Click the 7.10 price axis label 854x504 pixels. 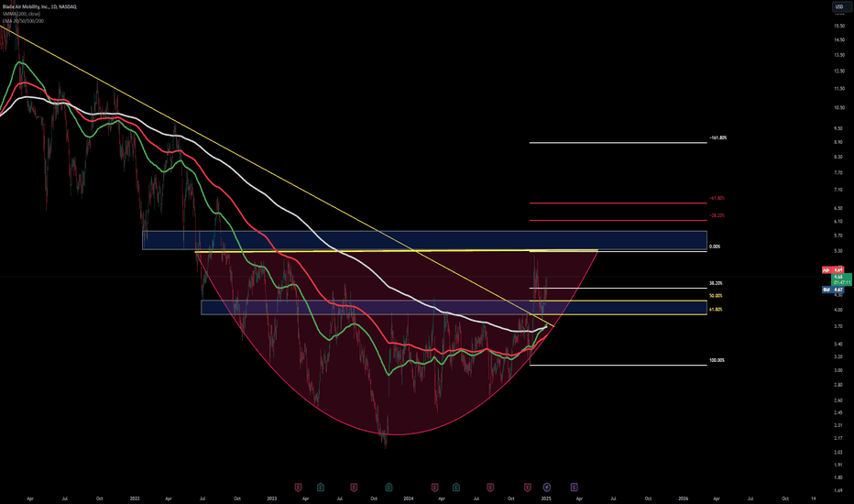tap(838, 191)
